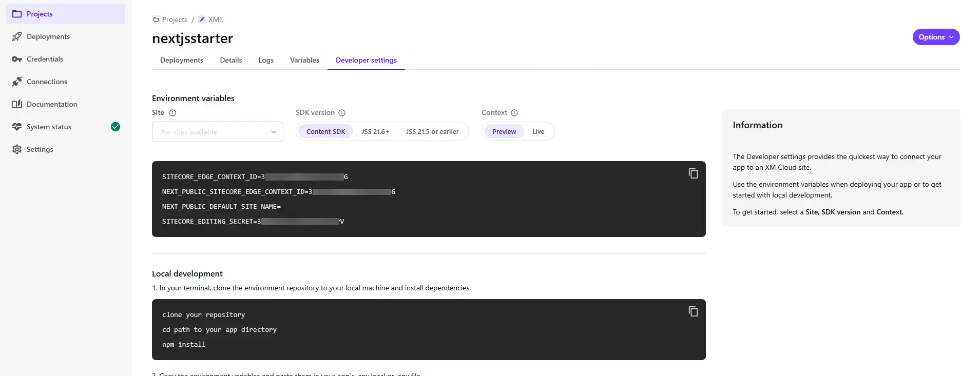
Task: Click the Site info icon
Action: [x=172, y=113]
